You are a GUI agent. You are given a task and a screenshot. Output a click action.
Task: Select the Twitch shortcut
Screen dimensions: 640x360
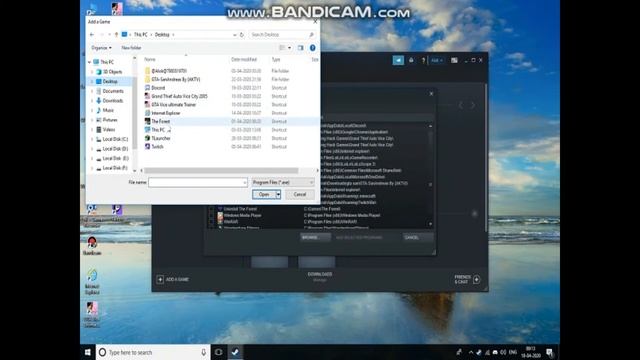157,147
